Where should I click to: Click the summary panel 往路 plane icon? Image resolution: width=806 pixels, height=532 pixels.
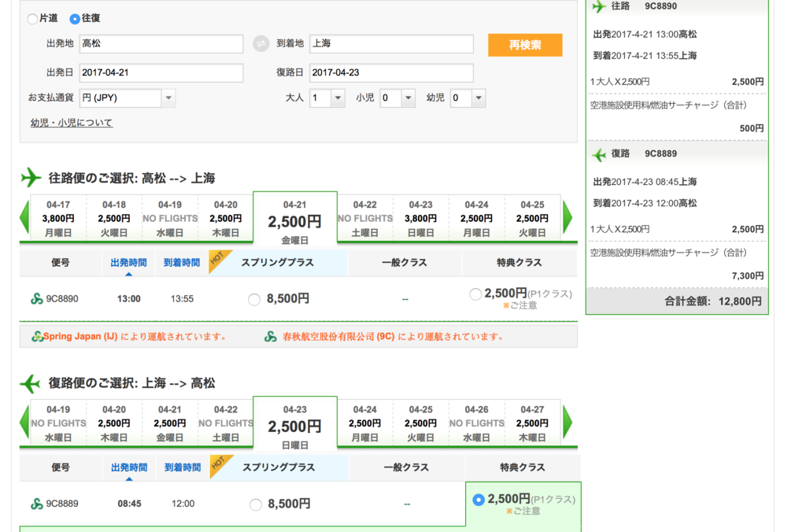click(599, 6)
